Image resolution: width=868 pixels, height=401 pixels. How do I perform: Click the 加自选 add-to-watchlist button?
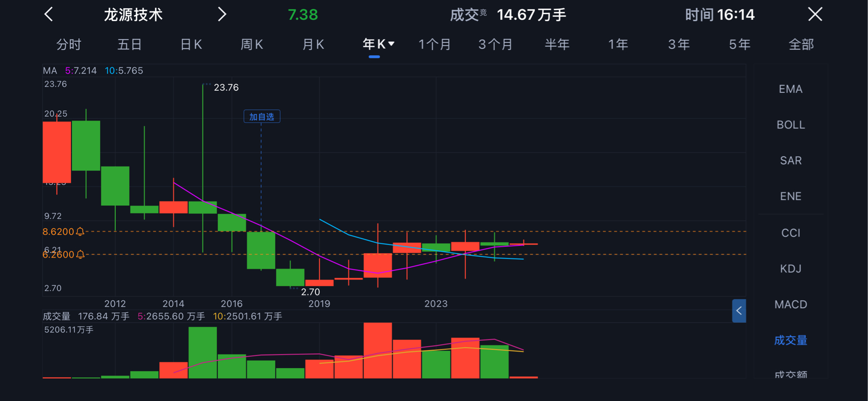[x=262, y=116]
